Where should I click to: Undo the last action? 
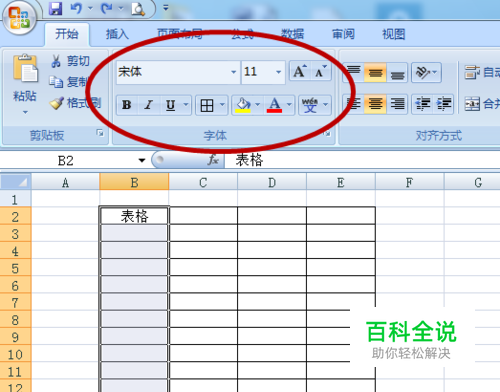[x=76, y=8]
